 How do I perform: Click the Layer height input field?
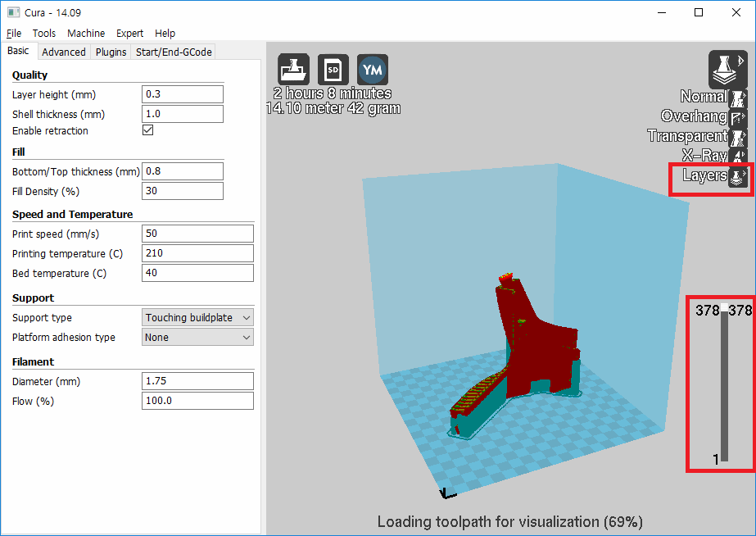pyautogui.click(x=183, y=94)
